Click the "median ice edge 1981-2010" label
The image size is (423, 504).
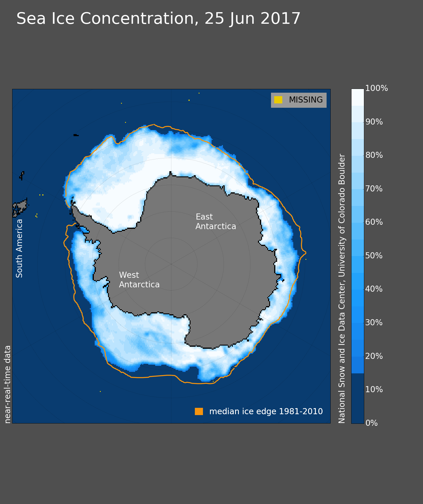point(266,412)
